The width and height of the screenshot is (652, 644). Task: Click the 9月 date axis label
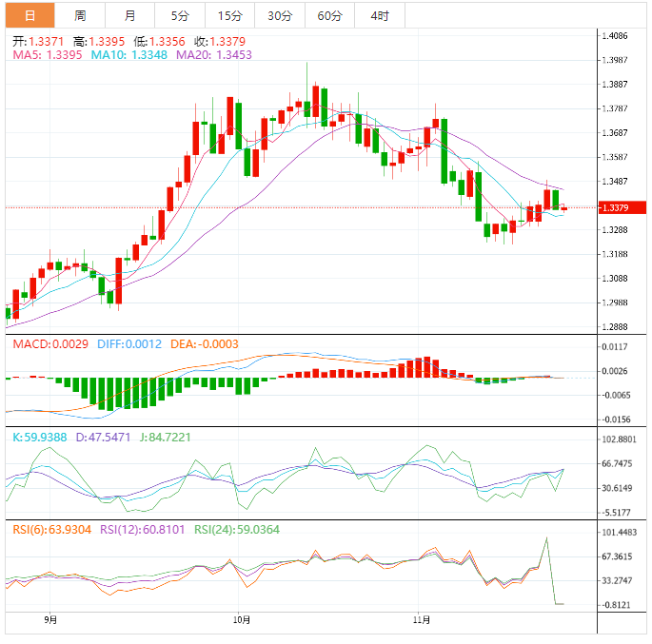[50, 620]
